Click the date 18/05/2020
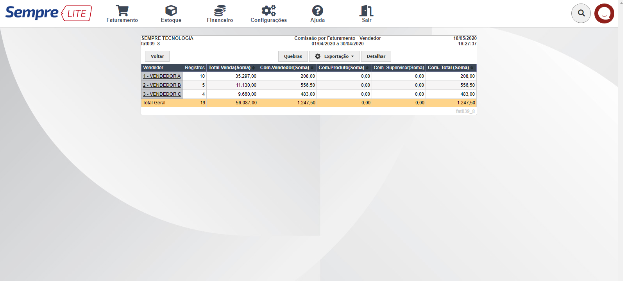644x281 pixels. [465, 38]
